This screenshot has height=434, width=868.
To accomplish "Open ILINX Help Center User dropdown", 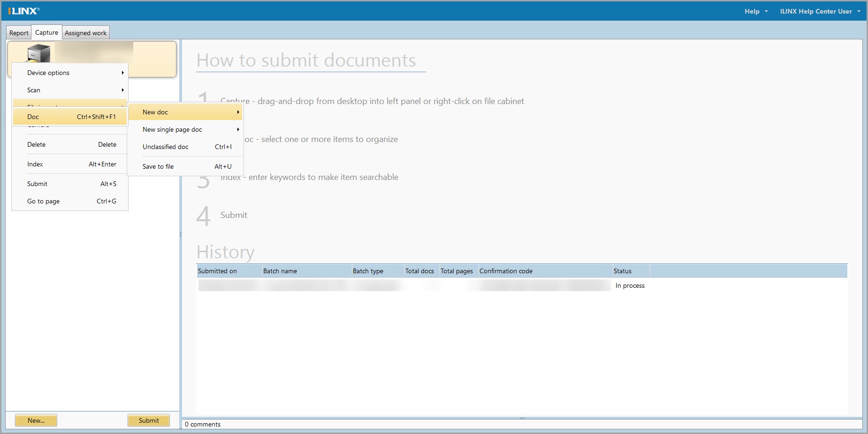I will pyautogui.click(x=820, y=11).
